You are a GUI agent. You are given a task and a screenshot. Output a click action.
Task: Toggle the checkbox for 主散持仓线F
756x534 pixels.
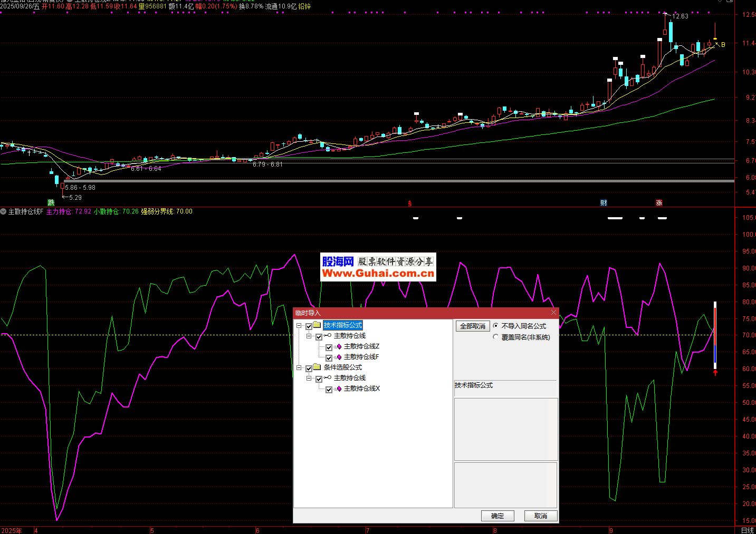(329, 358)
